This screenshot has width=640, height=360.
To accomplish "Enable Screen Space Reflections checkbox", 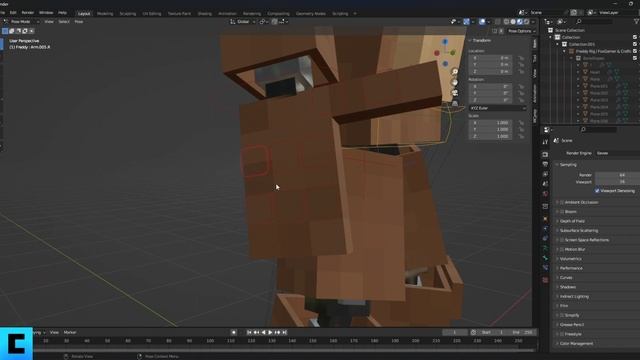I will (x=562, y=240).
